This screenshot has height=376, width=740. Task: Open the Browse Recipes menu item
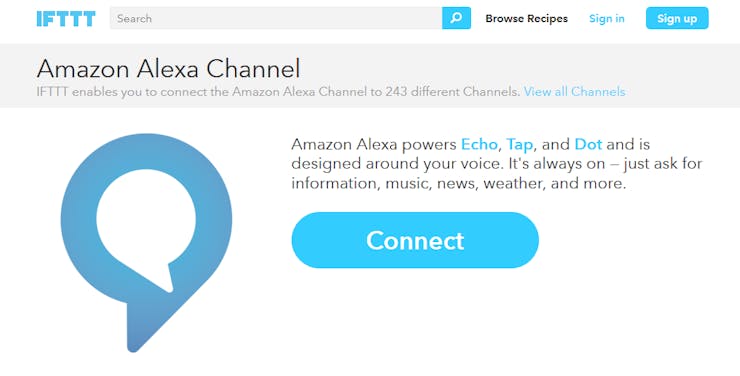click(x=527, y=18)
